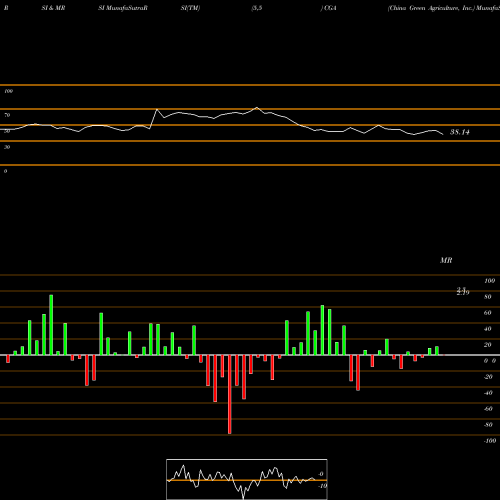Click the 'SI(TM)' header label
This screenshot has height=500, width=500.
[x=190, y=8]
